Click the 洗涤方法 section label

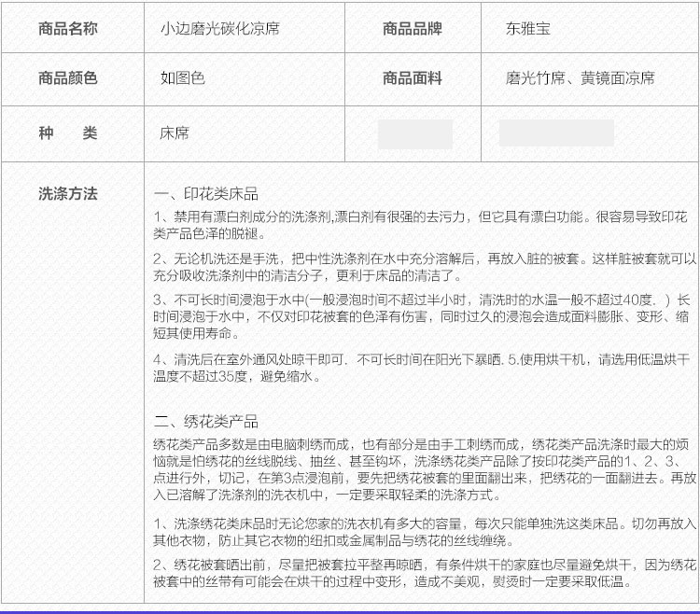[x=67, y=194]
